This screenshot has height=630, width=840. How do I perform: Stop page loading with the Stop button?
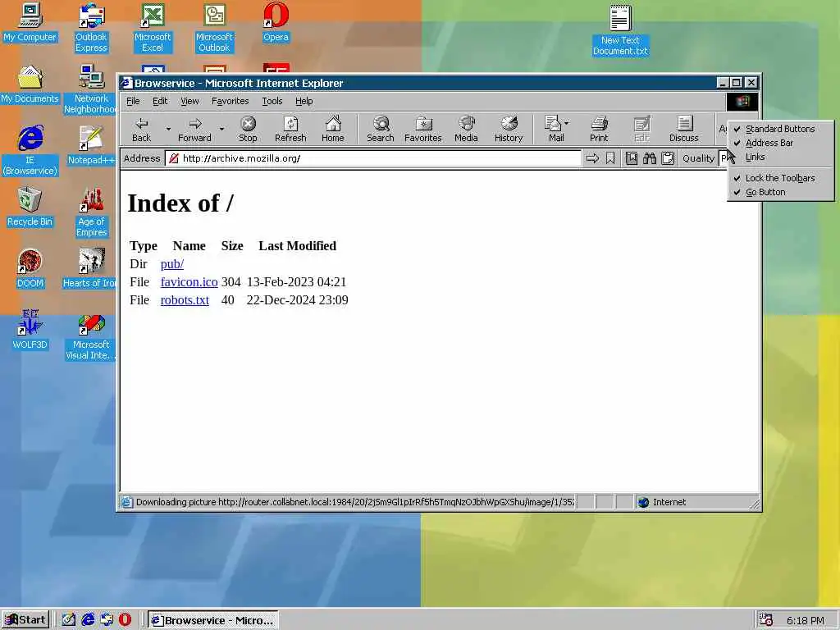tap(248, 129)
